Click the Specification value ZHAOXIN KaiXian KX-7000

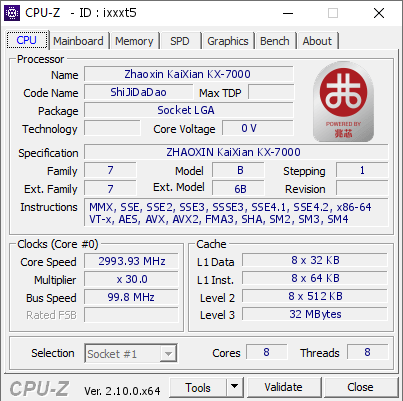pyautogui.click(x=236, y=152)
